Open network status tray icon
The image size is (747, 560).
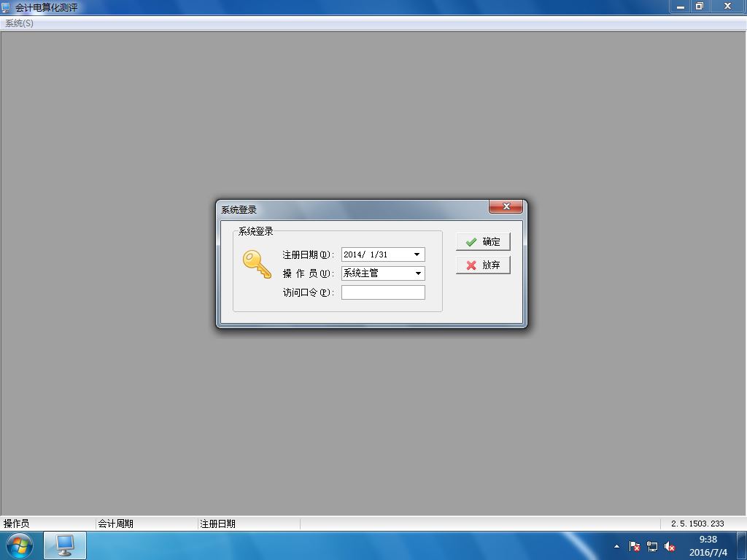(x=651, y=546)
